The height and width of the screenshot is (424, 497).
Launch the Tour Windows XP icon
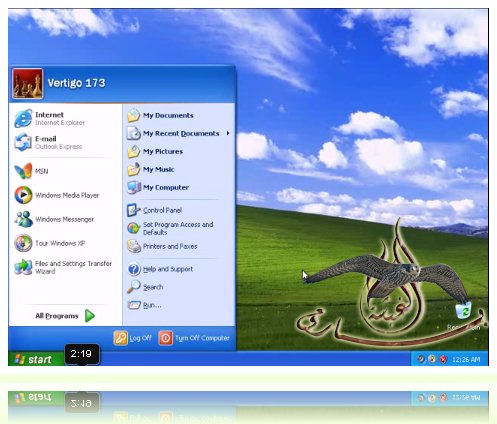click(23, 243)
